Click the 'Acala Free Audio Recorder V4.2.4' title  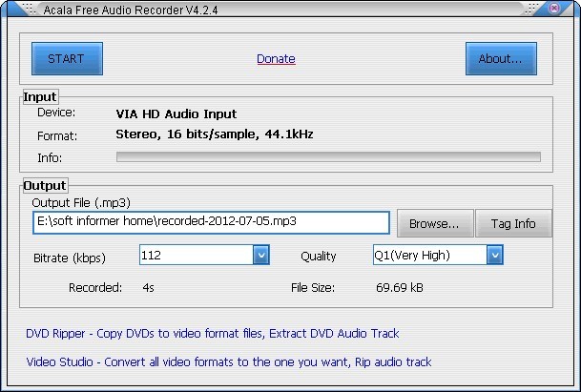[131, 10]
